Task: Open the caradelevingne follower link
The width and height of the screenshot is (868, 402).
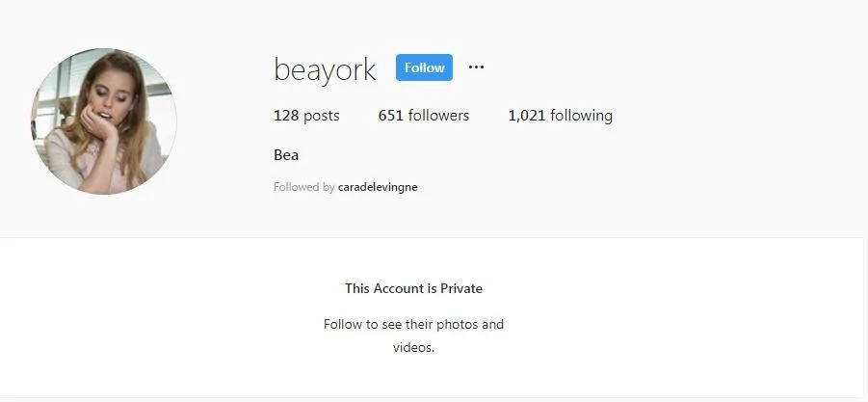Action: pos(378,187)
